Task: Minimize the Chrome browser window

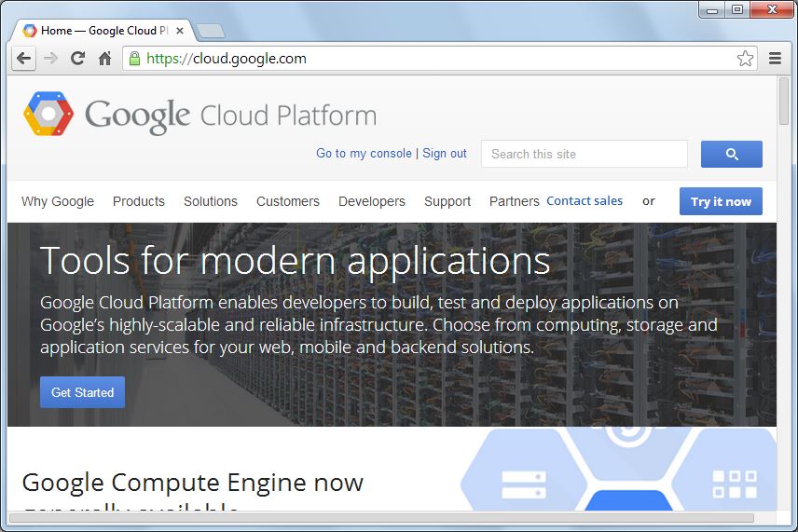Action: coord(712,9)
